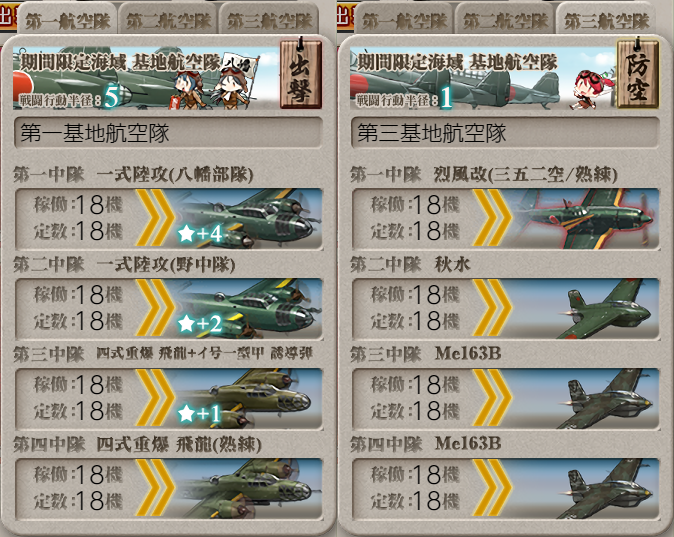Screen dimensions: 674x537
Task: Switch to 第三航空隊 tab in left panel
Action: [x=269, y=20]
